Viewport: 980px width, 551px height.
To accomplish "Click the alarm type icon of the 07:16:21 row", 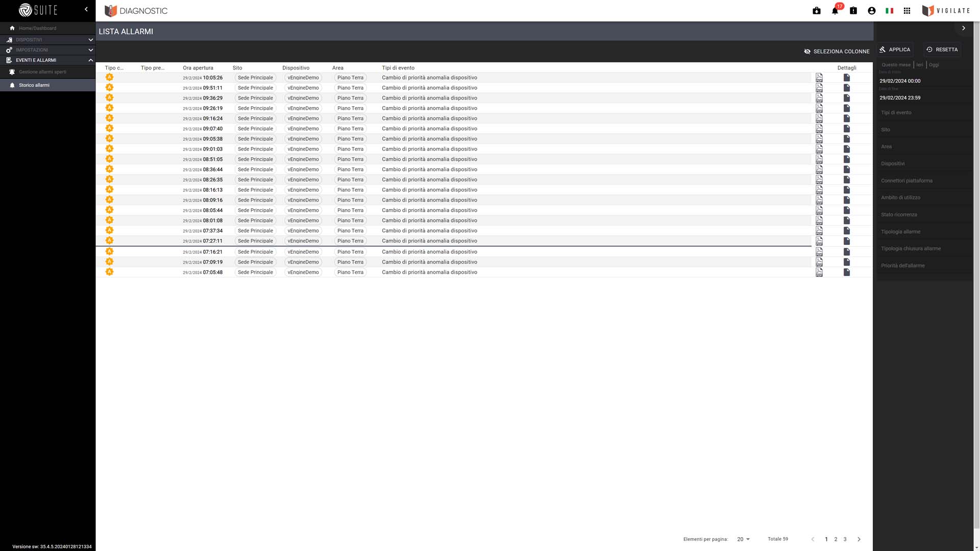I will 109,252.
